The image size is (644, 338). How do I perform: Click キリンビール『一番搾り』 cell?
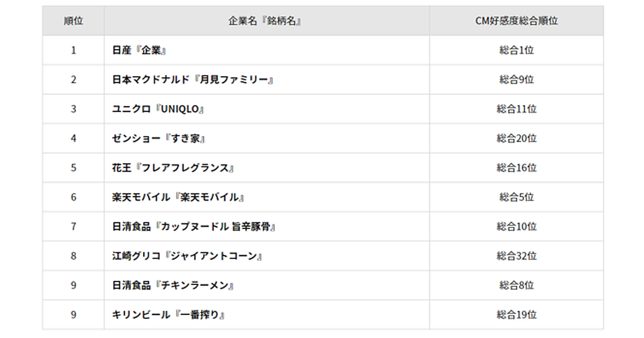pyautogui.click(x=169, y=315)
